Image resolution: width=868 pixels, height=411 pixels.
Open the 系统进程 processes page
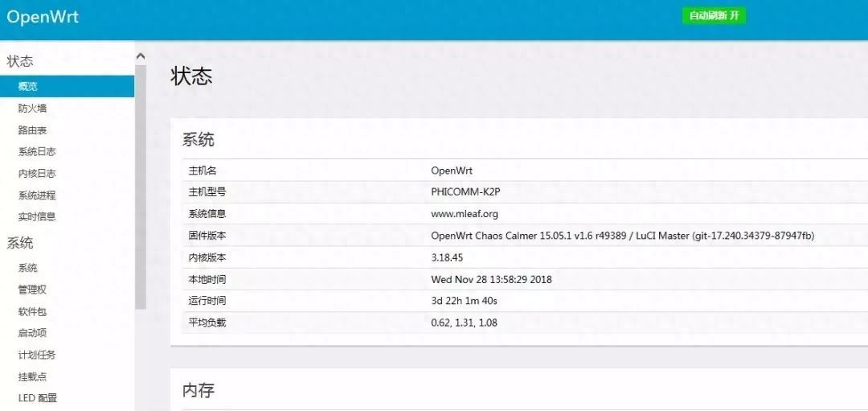[x=36, y=195]
